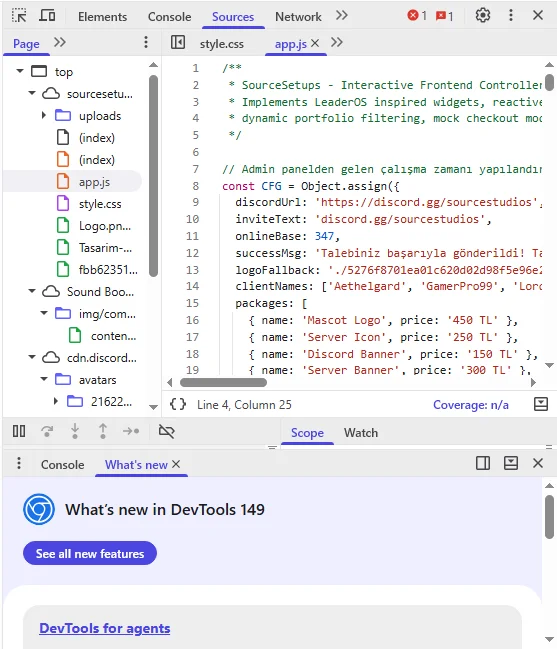Click the navigator tree vertical scrollbar
This screenshot has height=649, width=557.
pyautogui.click(x=154, y=175)
